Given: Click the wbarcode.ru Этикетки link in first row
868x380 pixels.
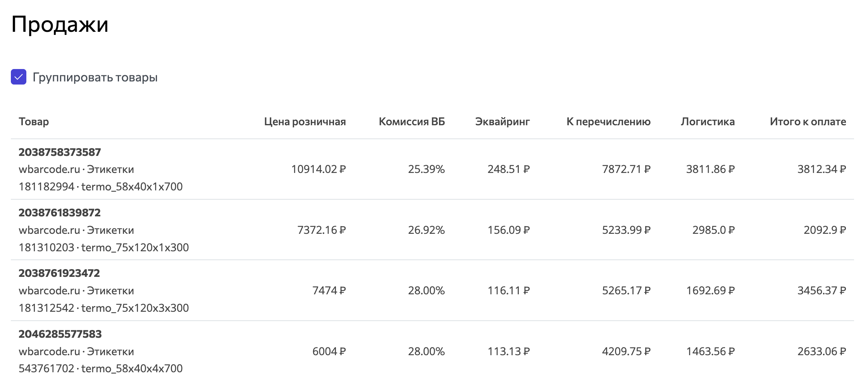Looking at the screenshot, I should click(76, 169).
